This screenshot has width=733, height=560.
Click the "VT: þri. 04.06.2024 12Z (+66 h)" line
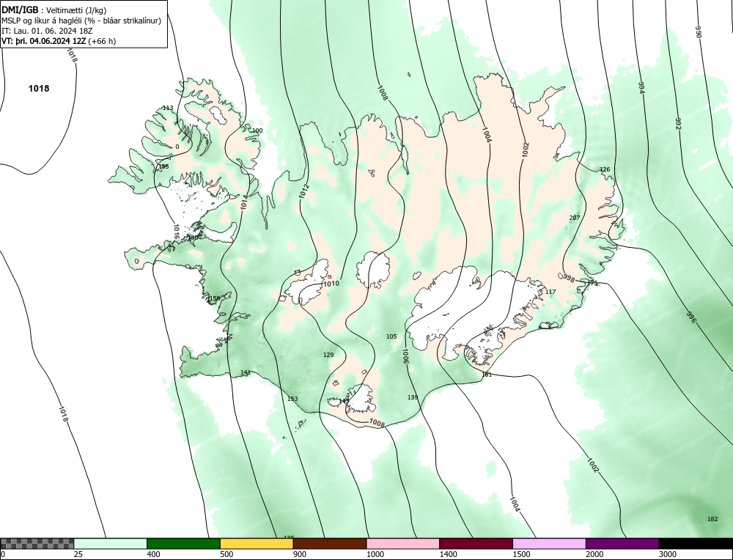(x=59, y=41)
